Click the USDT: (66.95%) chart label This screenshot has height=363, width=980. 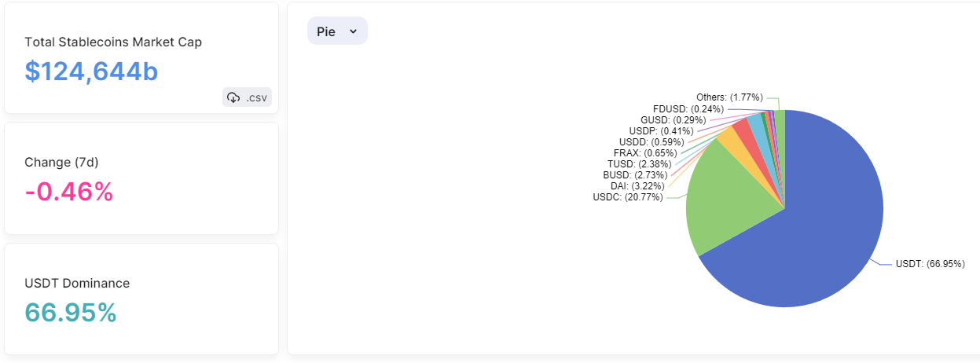point(930,264)
